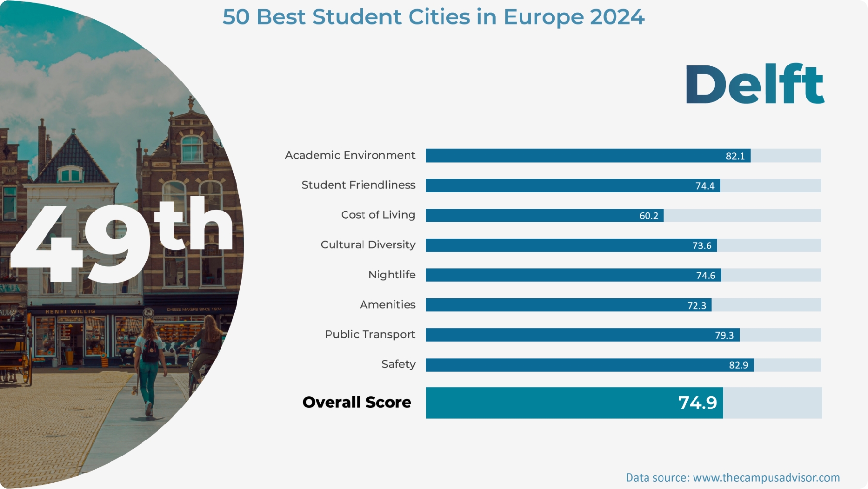Click the Overall Score 74.9 value

point(697,403)
